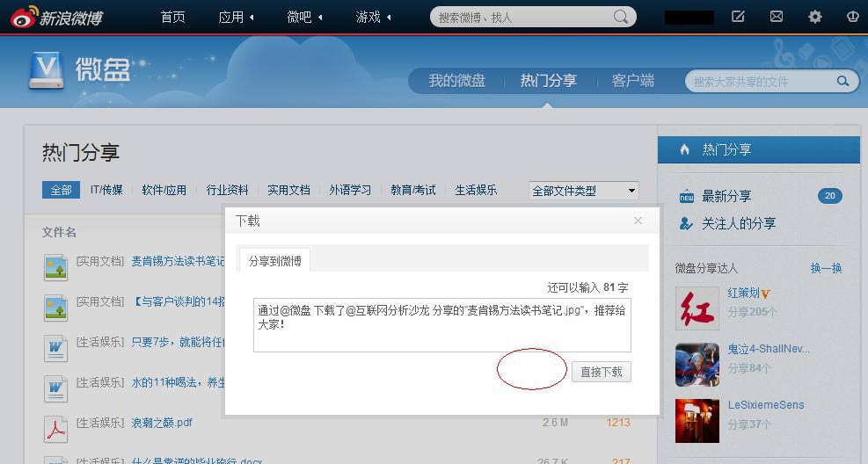Open the 全部文件类型 combo box

tap(583, 191)
